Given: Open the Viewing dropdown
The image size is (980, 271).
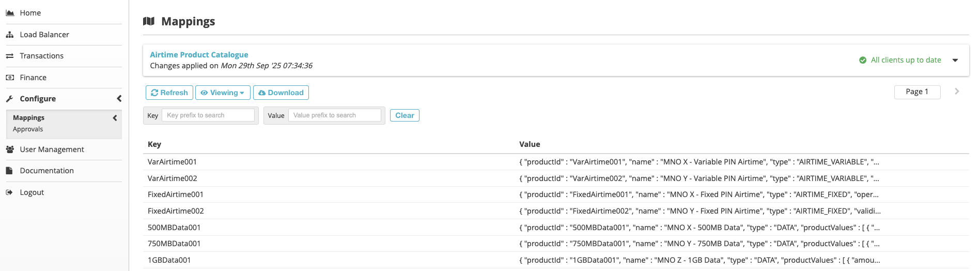Looking at the screenshot, I should (223, 93).
